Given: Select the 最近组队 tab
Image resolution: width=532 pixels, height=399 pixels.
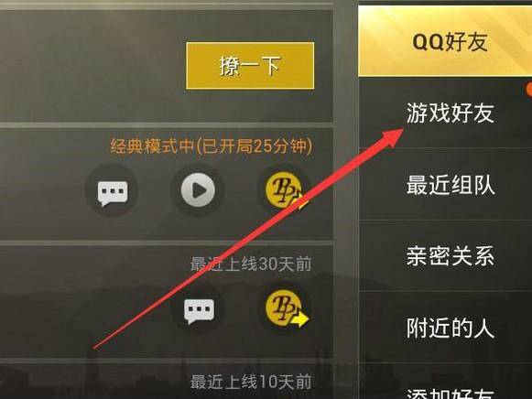Looking at the screenshot, I should click(445, 185).
